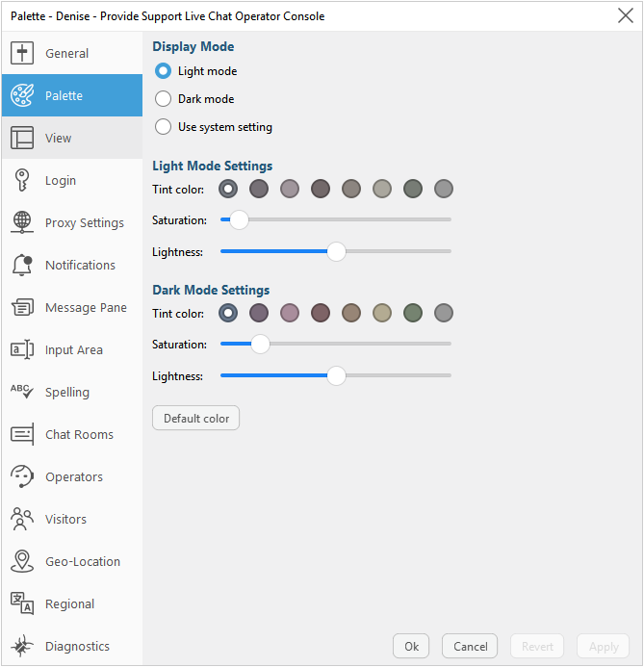Open the Regional settings page
This screenshot has height=667, width=644.
pos(72,603)
